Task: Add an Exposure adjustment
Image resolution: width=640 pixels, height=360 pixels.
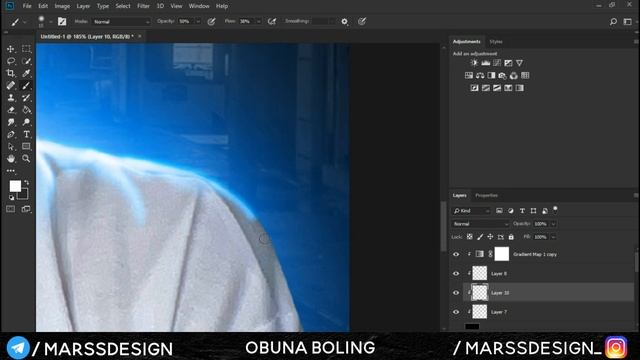Action: click(x=508, y=63)
